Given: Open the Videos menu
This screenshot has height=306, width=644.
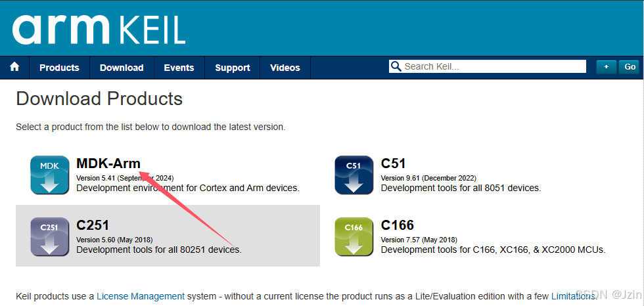Looking at the screenshot, I should 285,68.
